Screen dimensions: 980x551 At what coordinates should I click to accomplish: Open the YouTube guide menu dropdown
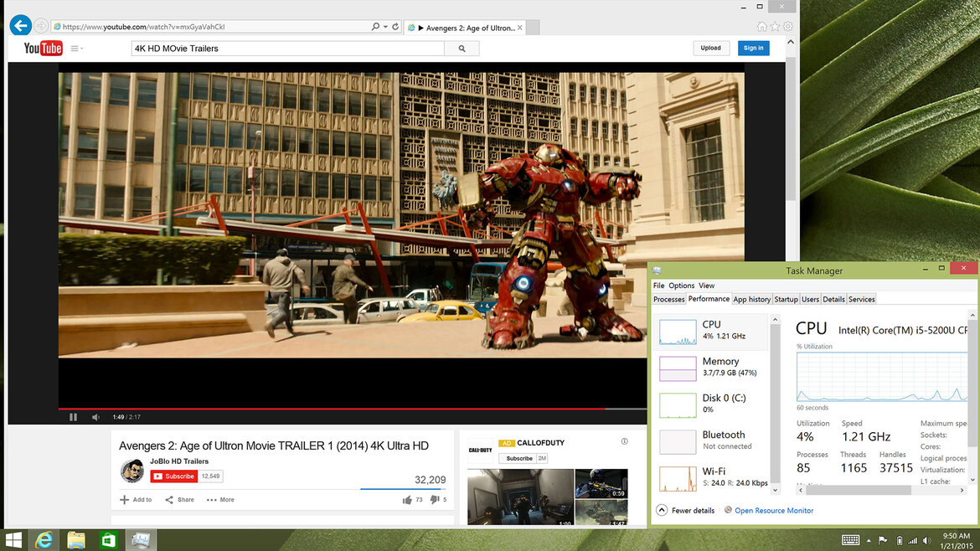point(76,48)
